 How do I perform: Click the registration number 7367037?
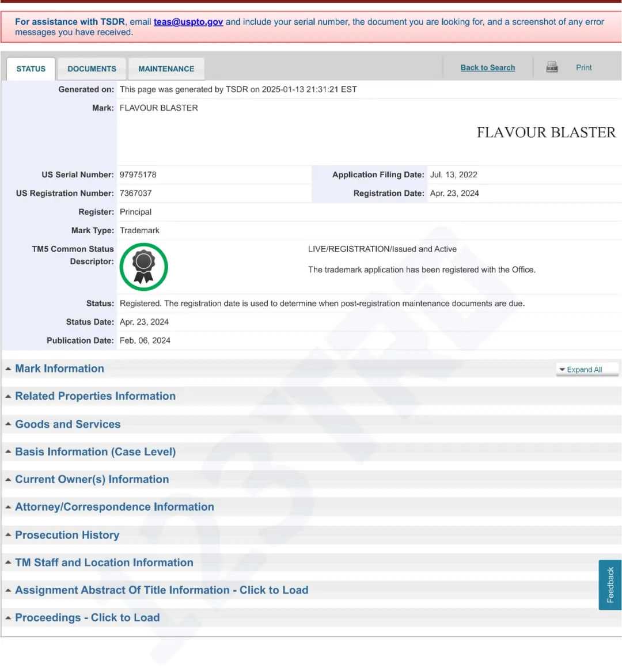135,193
